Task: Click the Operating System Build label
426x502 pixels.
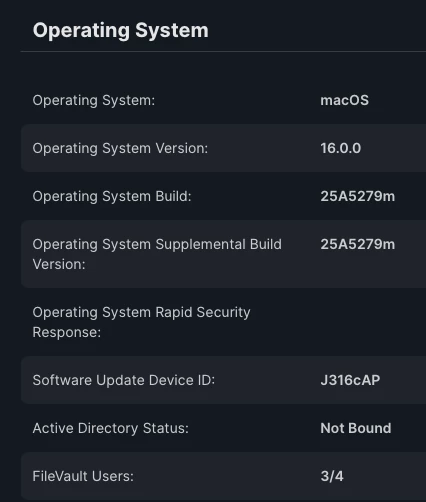Action: pyautogui.click(x=112, y=196)
